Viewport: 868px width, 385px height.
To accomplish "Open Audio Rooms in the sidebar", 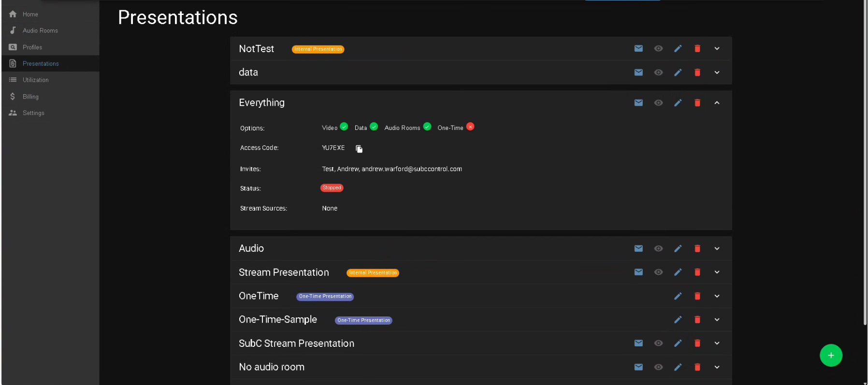I will 40,30.
